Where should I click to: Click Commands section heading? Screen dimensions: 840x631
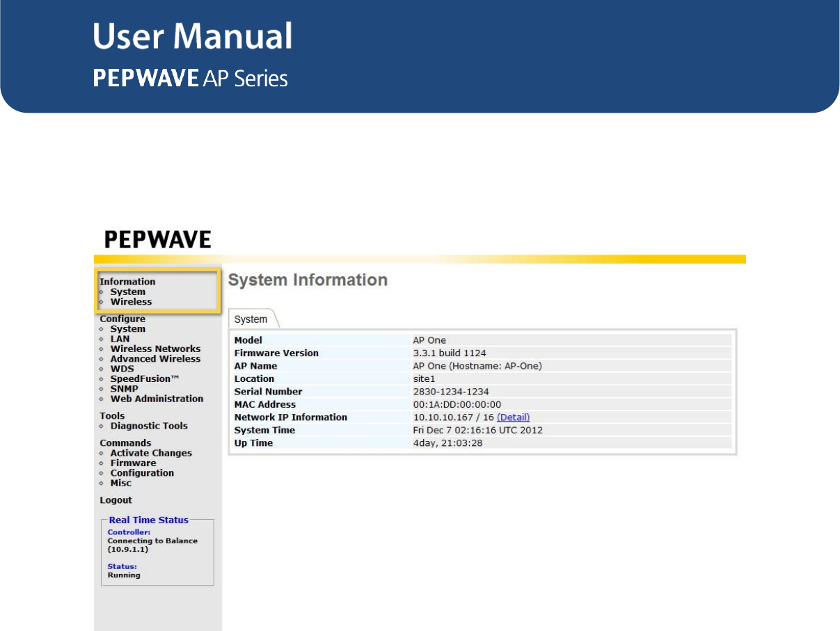point(125,443)
